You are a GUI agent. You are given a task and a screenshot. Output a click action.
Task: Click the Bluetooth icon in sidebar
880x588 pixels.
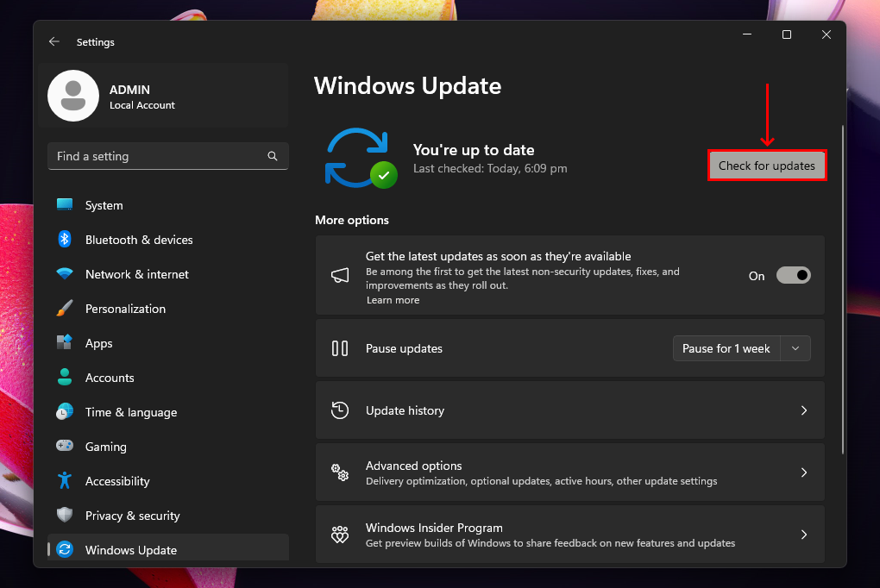pos(65,239)
